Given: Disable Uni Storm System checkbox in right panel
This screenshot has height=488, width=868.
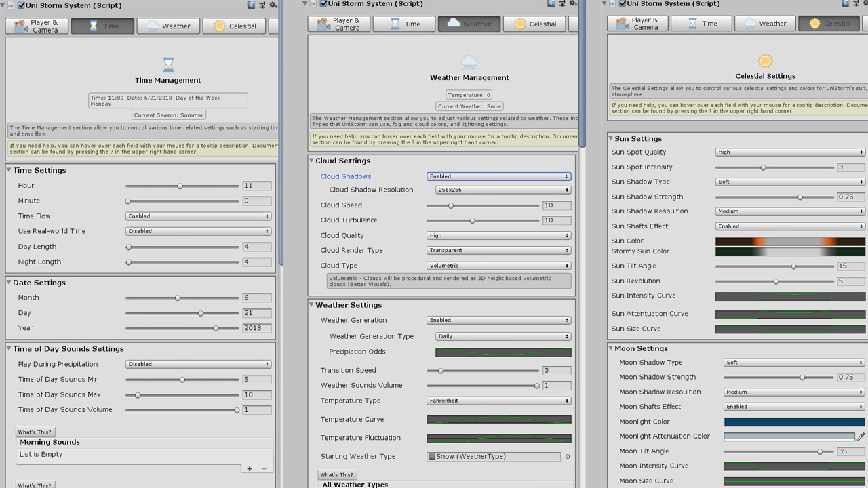Looking at the screenshot, I should [623, 3].
